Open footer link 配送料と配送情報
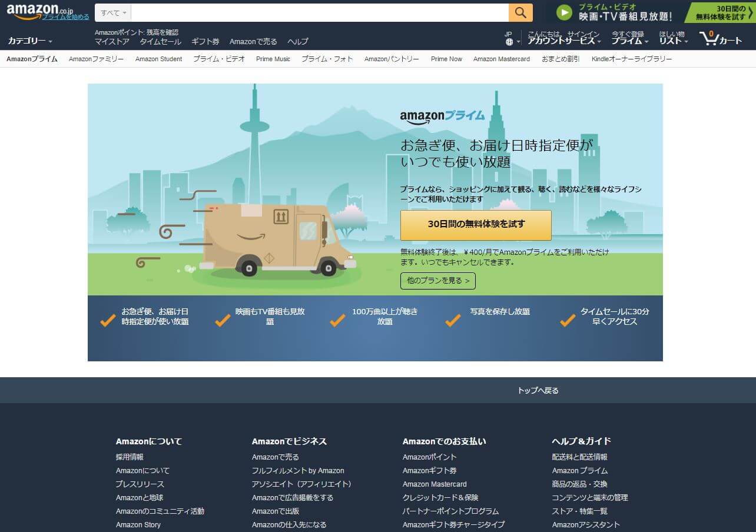 580,457
